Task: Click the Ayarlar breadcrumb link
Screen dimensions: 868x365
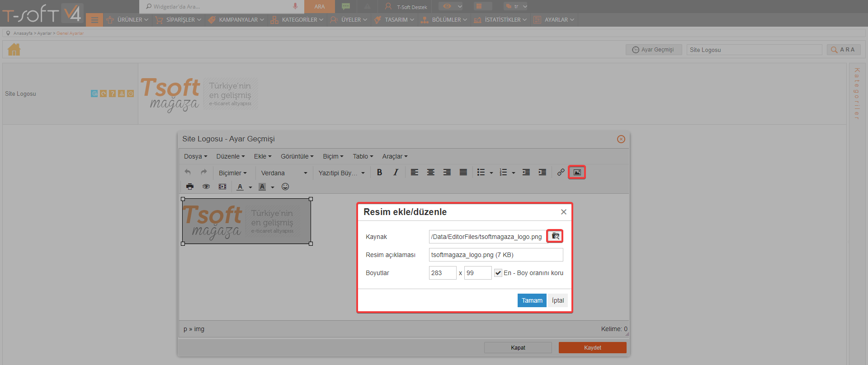Action: coord(44,33)
